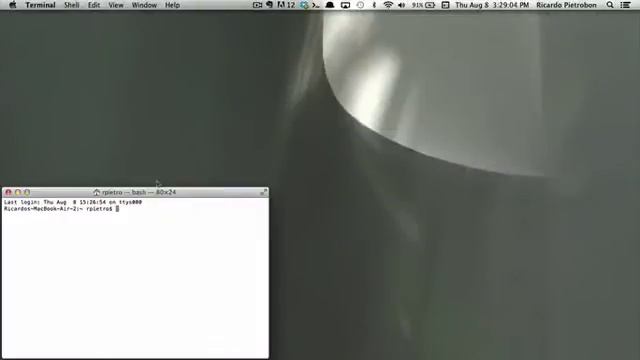Open the Notification Center list icon
The image size is (640, 360).
point(625,5)
